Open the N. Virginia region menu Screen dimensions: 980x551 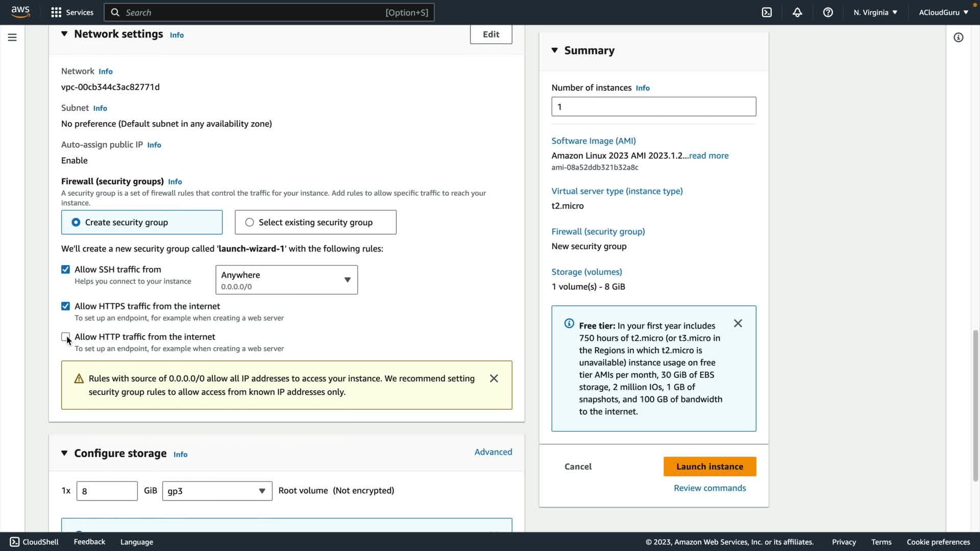tap(875, 12)
